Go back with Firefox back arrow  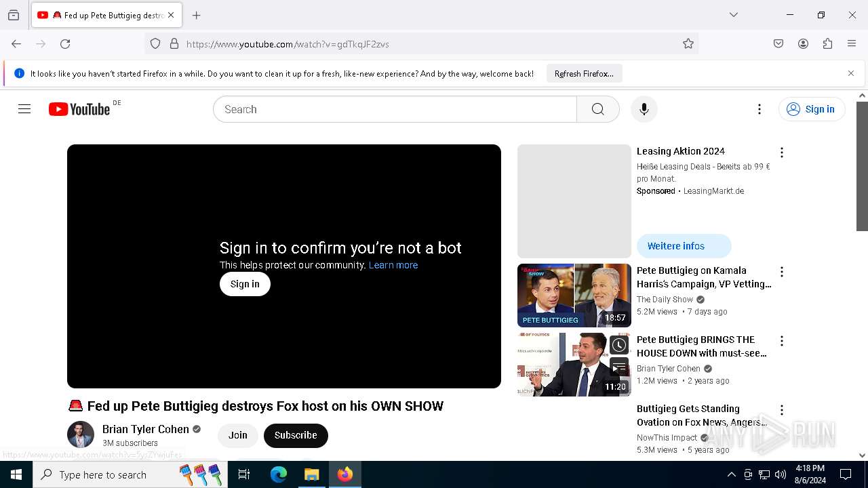[16, 43]
